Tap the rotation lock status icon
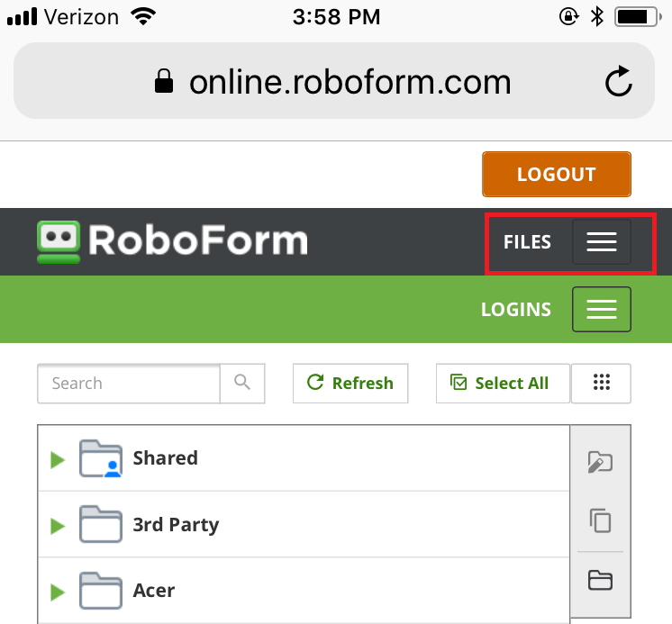Image resolution: width=672 pixels, height=624 pixels. pos(568,17)
